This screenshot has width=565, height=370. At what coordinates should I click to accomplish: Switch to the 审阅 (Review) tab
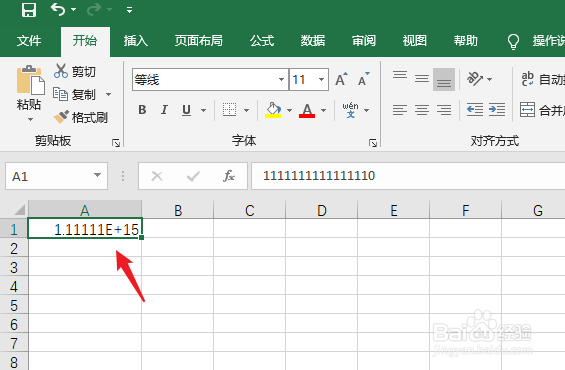click(x=364, y=41)
